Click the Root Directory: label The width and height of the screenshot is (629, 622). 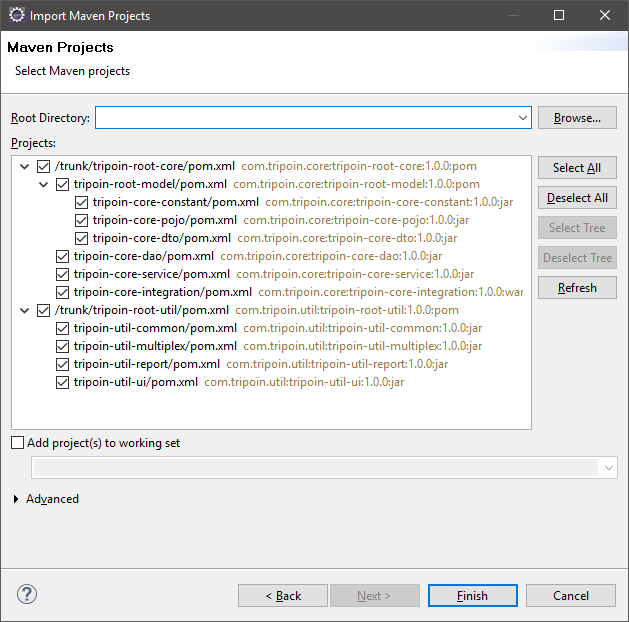51,118
